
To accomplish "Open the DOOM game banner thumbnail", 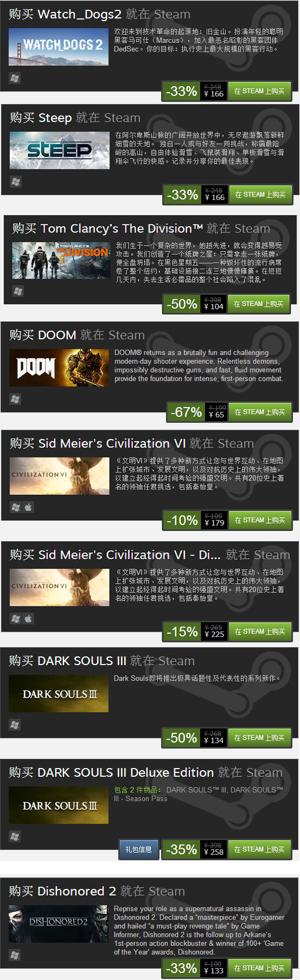I will 59,367.
